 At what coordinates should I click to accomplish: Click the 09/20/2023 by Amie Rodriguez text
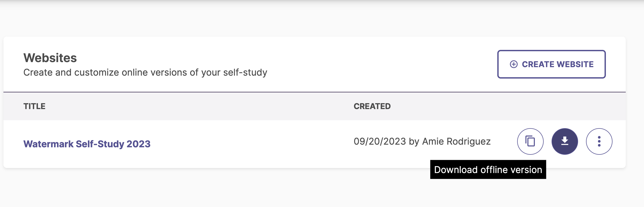click(x=422, y=141)
